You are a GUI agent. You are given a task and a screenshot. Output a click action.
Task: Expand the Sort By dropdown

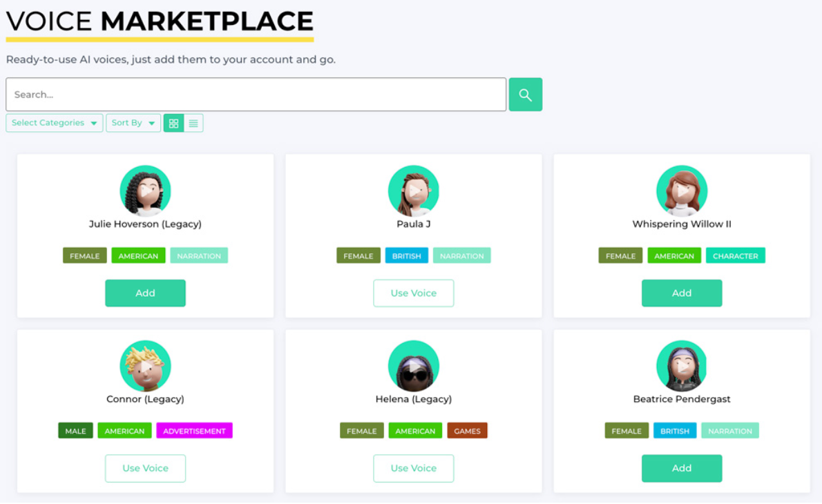click(133, 123)
